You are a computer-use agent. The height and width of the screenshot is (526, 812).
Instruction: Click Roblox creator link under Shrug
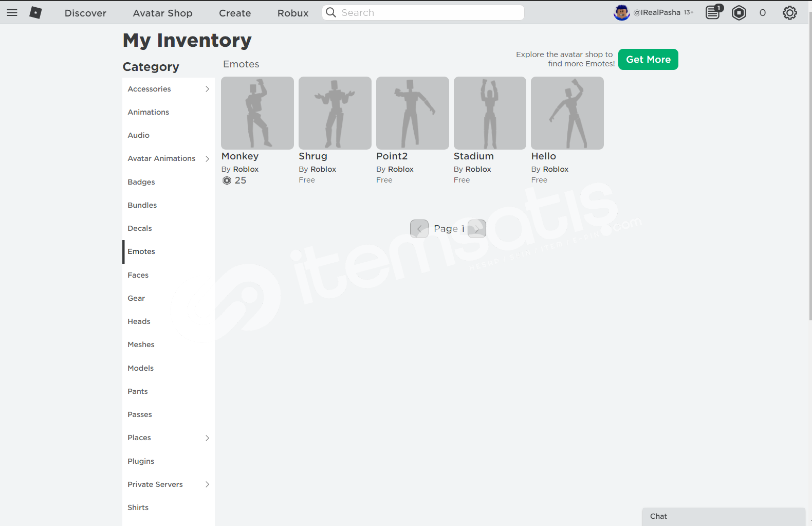323,169
